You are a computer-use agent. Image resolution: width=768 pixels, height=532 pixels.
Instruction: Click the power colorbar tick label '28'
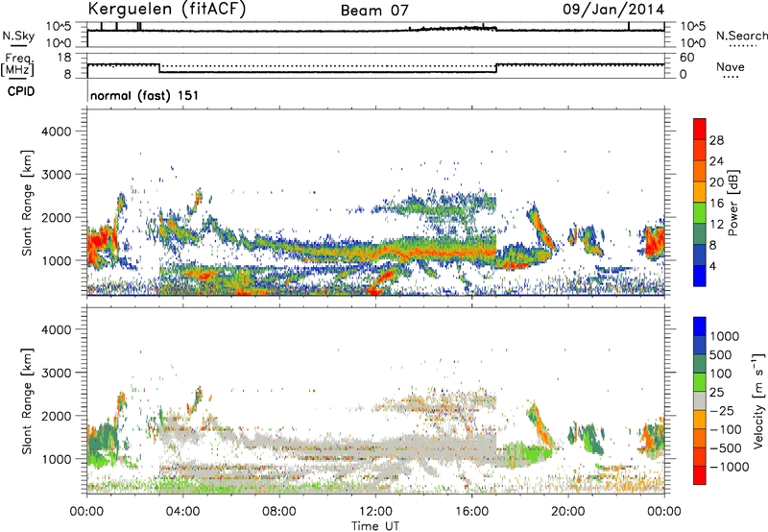click(716, 140)
